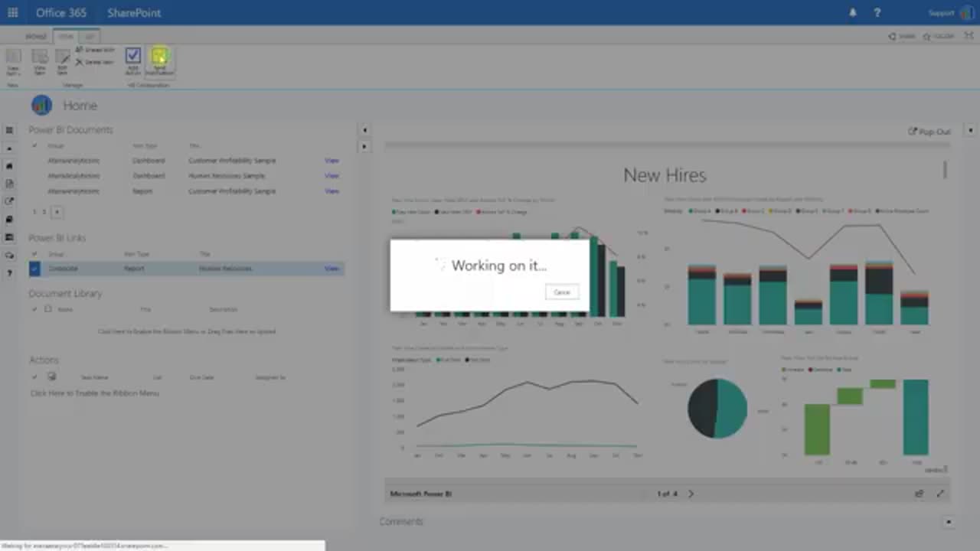Click the chat bubbles sidebar icon
Viewport: 980px width, 551px height.
(x=9, y=256)
